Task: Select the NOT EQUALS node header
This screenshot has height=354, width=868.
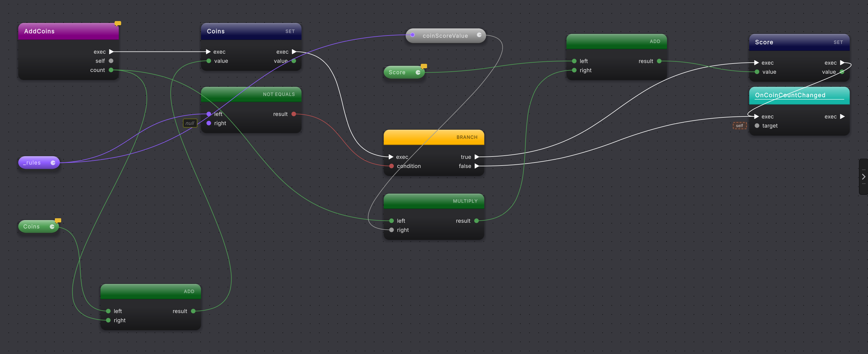Action: tap(251, 94)
